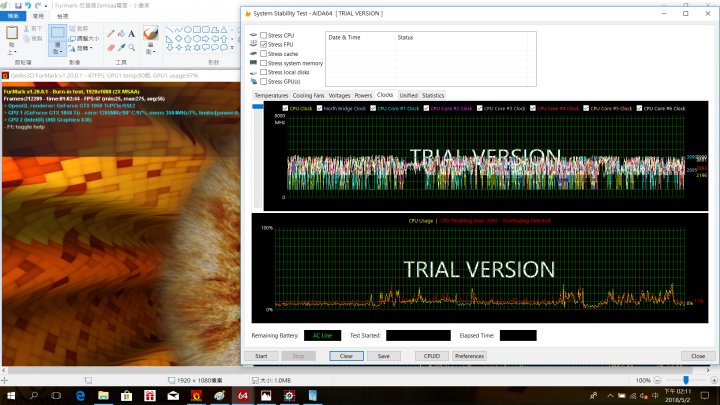Toggle the North Bridge Clock graph checkbox

click(320, 108)
